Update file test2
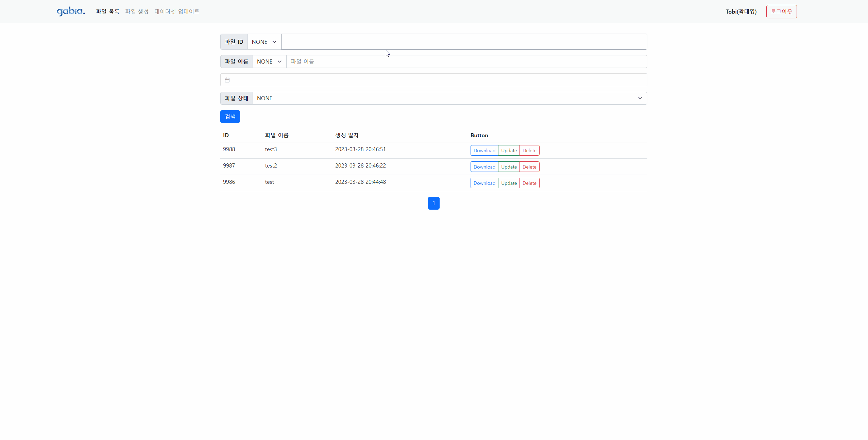Screen dimensions: 868x440 tap(509, 167)
